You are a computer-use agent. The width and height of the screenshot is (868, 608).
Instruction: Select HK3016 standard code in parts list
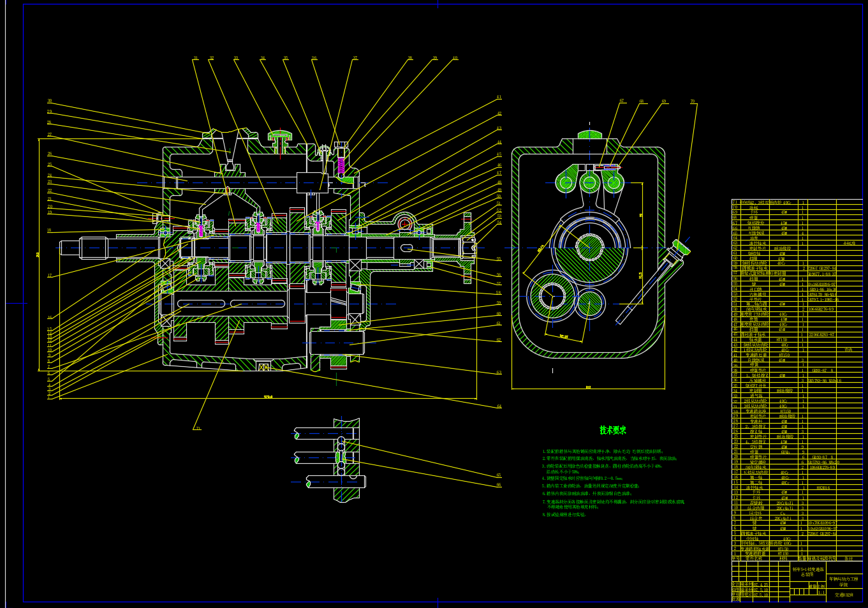[x=823, y=487]
